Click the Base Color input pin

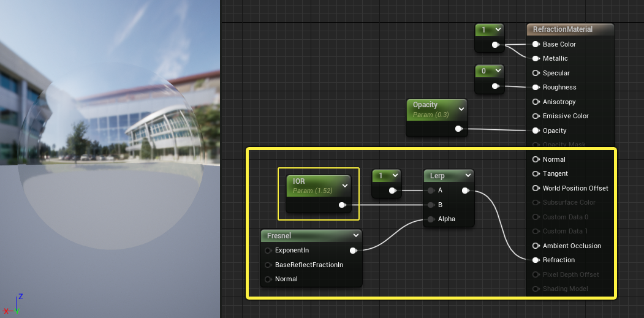[x=536, y=44]
